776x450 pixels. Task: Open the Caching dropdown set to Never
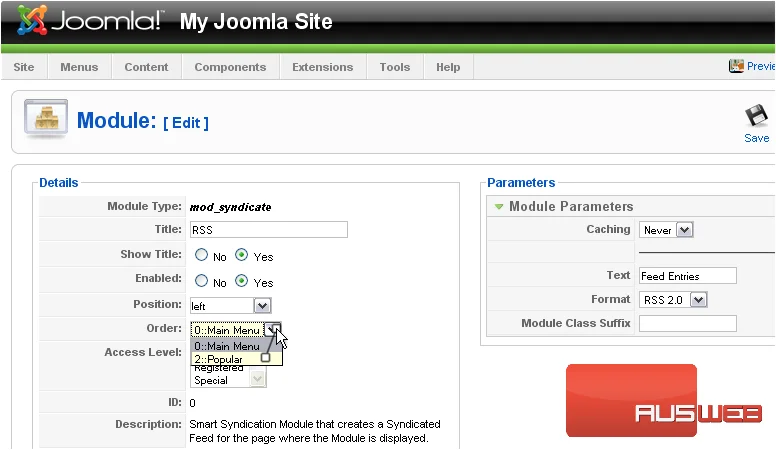point(666,230)
